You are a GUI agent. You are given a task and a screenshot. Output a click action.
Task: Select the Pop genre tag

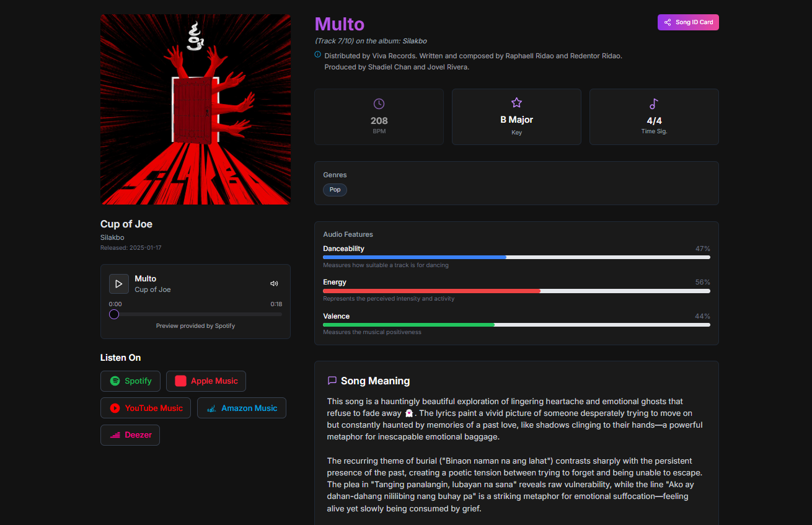point(335,190)
